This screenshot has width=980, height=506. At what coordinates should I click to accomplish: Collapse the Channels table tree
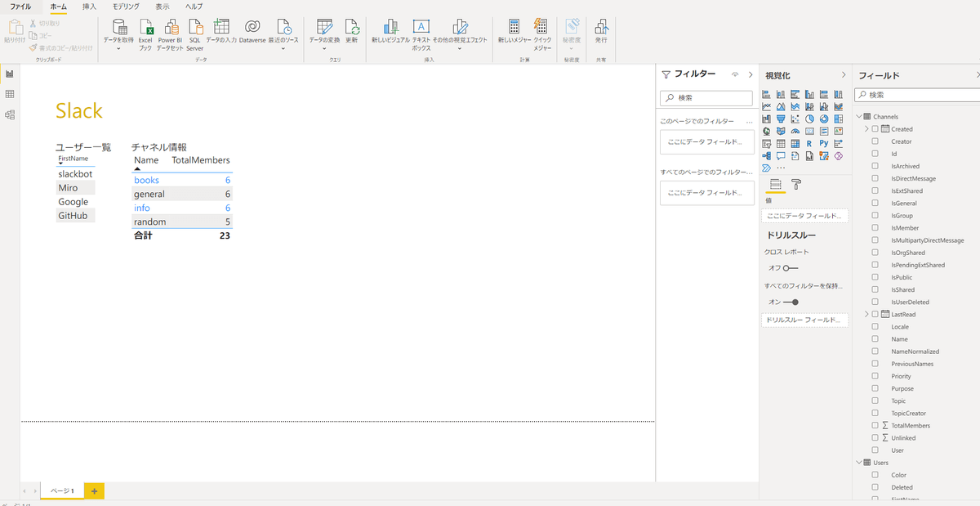(x=858, y=117)
